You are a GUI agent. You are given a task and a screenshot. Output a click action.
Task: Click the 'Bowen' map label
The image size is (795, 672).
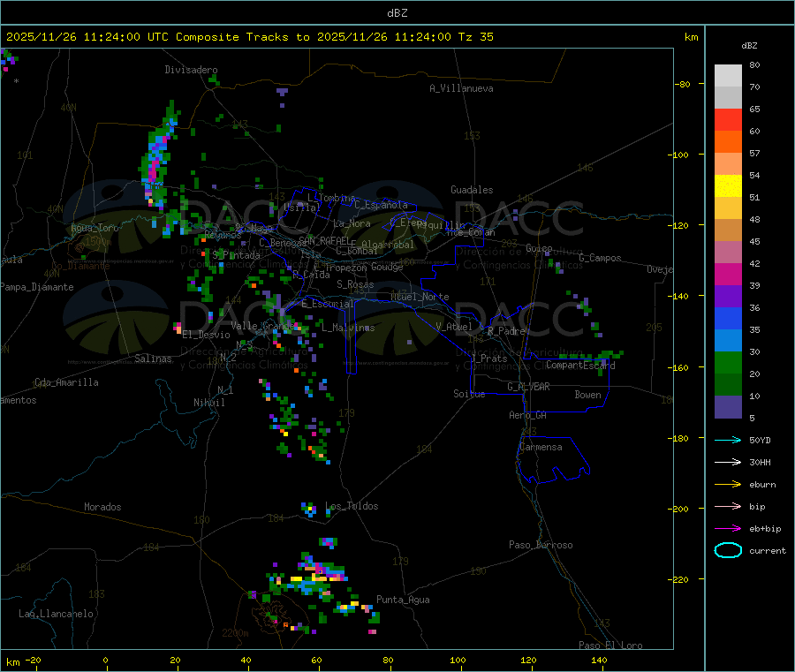[x=587, y=394]
